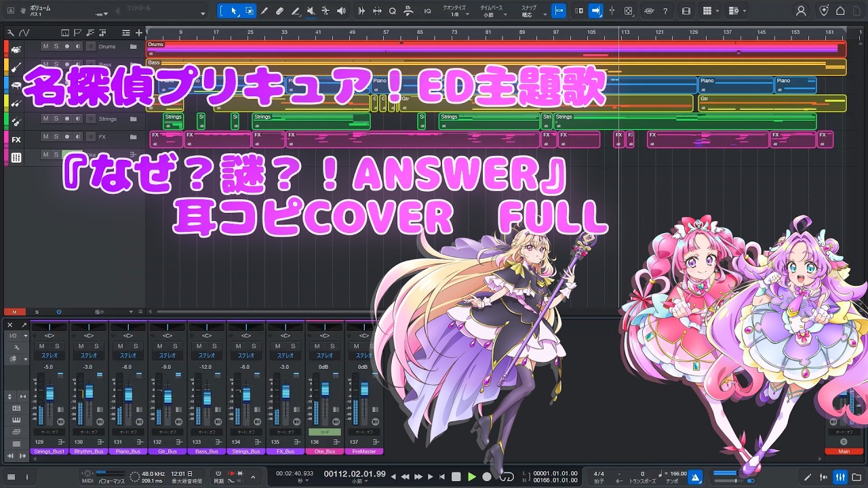
Task: Detach mixer with arrow icon
Action: [24, 325]
